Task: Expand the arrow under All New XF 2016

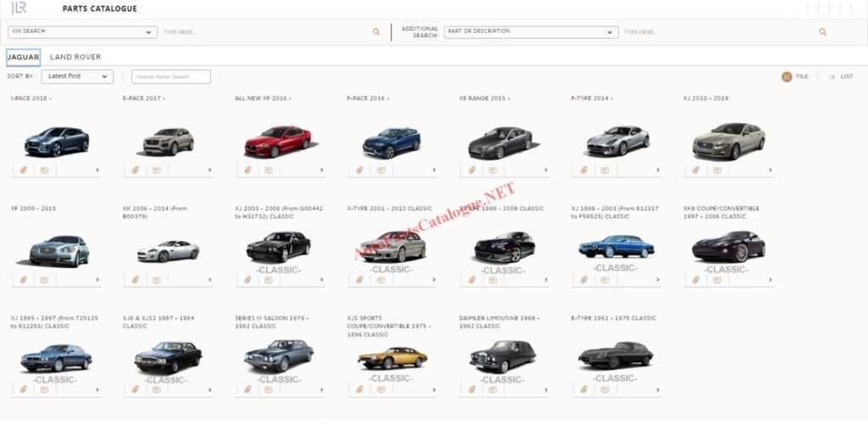Action: pyautogui.click(x=321, y=171)
